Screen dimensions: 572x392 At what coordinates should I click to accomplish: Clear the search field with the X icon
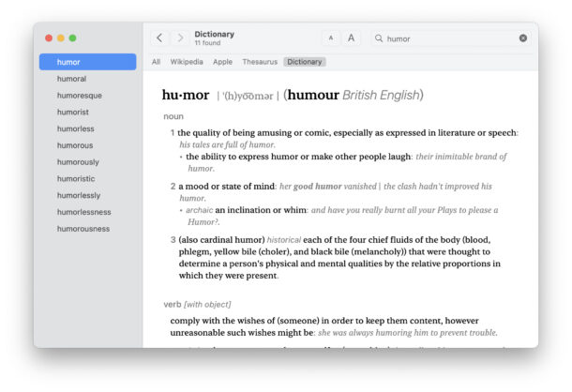point(523,38)
